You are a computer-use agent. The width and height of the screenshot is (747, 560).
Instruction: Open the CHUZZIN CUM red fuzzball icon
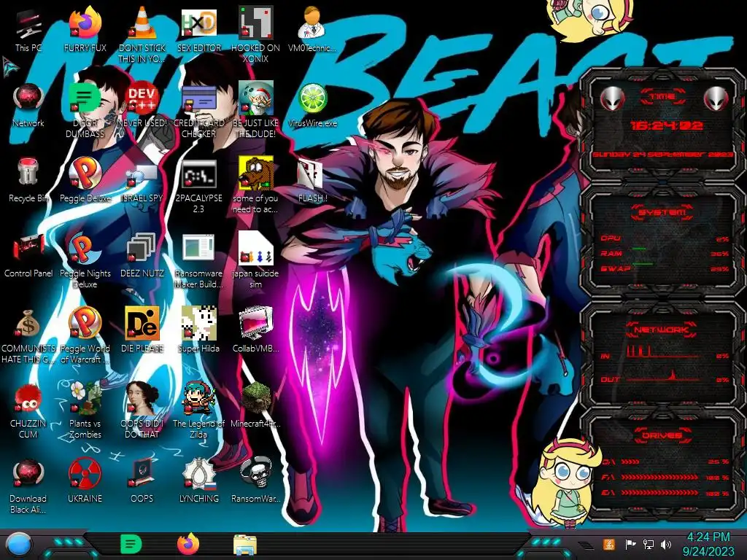pos(28,411)
